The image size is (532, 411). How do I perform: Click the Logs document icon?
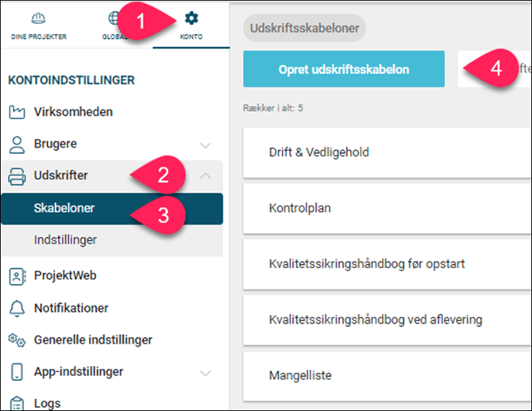click(x=17, y=403)
